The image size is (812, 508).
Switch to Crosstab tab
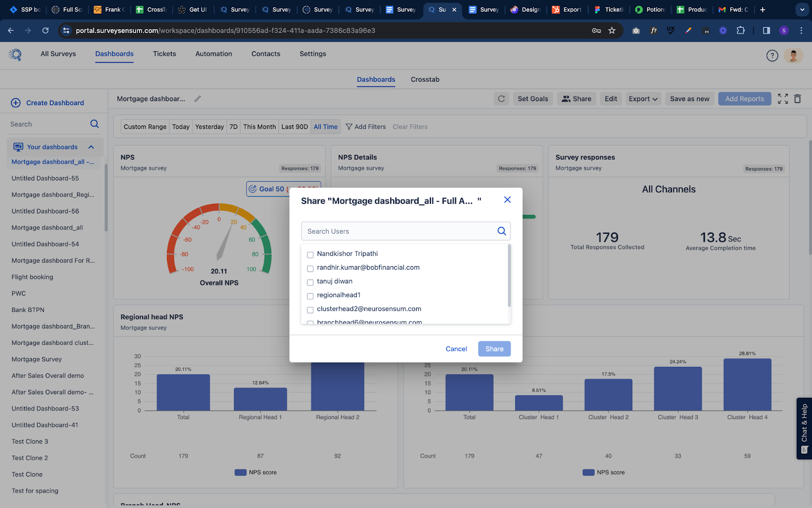[x=425, y=80]
